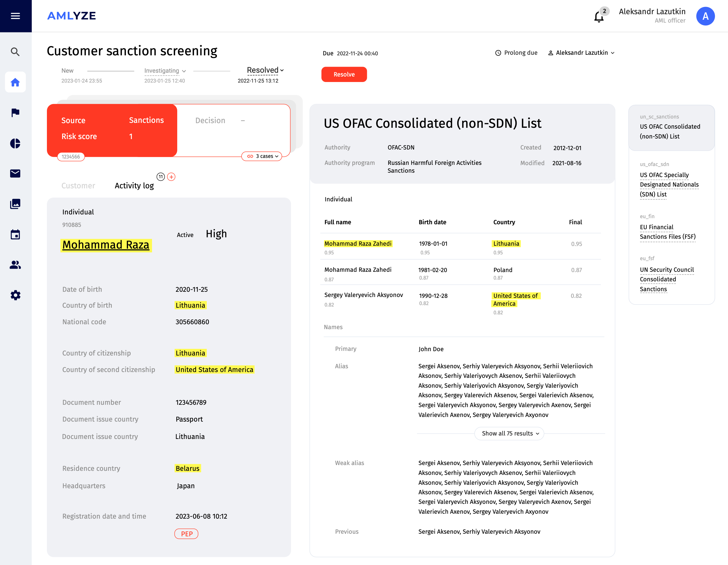Open Aleksandr Lazutkin assignee dropdown
This screenshot has height=565, width=728.
pos(581,53)
